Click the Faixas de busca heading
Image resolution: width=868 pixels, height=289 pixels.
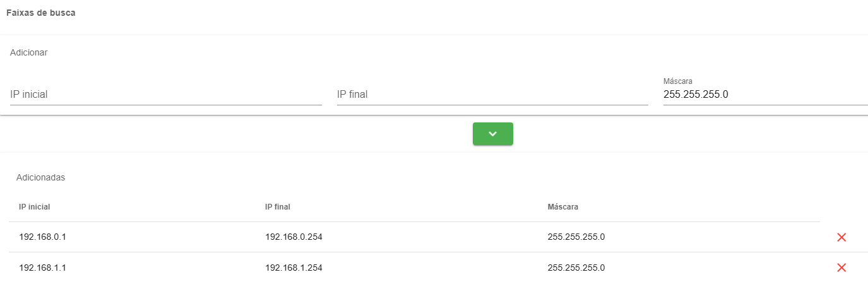tap(41, 13)
